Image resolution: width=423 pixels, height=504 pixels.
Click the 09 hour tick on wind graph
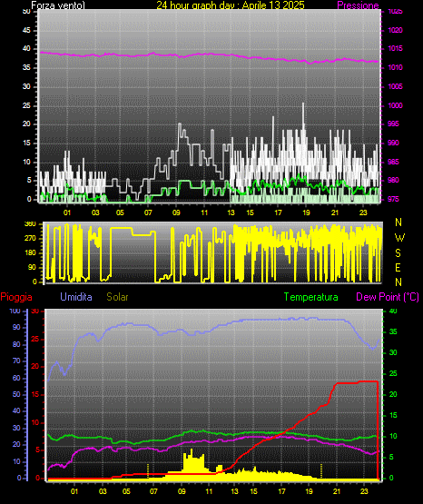(x=176, y=212)
